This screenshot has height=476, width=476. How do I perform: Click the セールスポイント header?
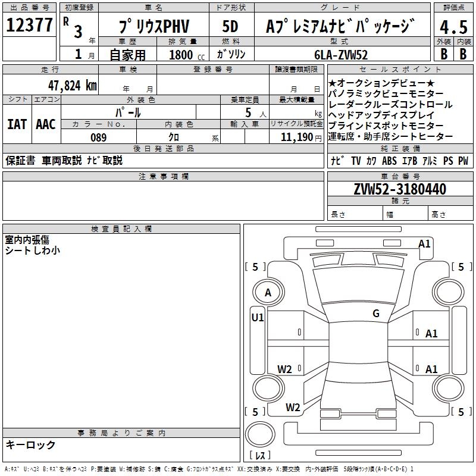[x=400, y=69]
